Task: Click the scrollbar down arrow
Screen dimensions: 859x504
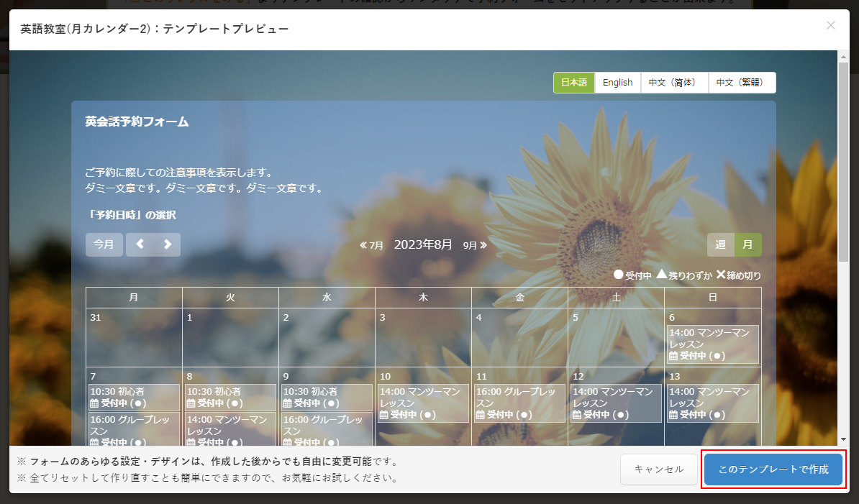Action: coord(843,439)
